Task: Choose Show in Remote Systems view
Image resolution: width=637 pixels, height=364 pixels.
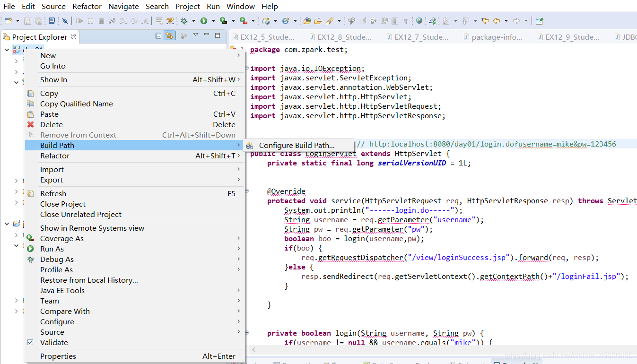Action: pyautogui.click(x=135, y=228)
